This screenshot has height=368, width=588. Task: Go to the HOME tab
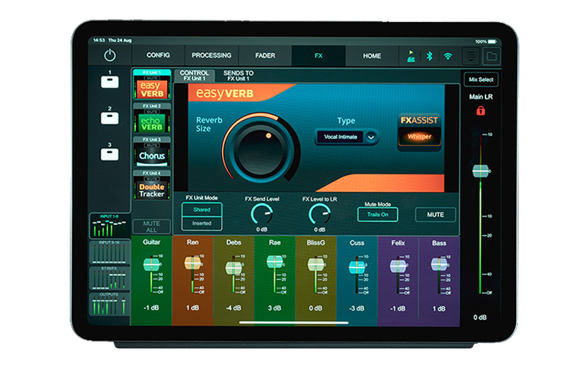[372, 56]
